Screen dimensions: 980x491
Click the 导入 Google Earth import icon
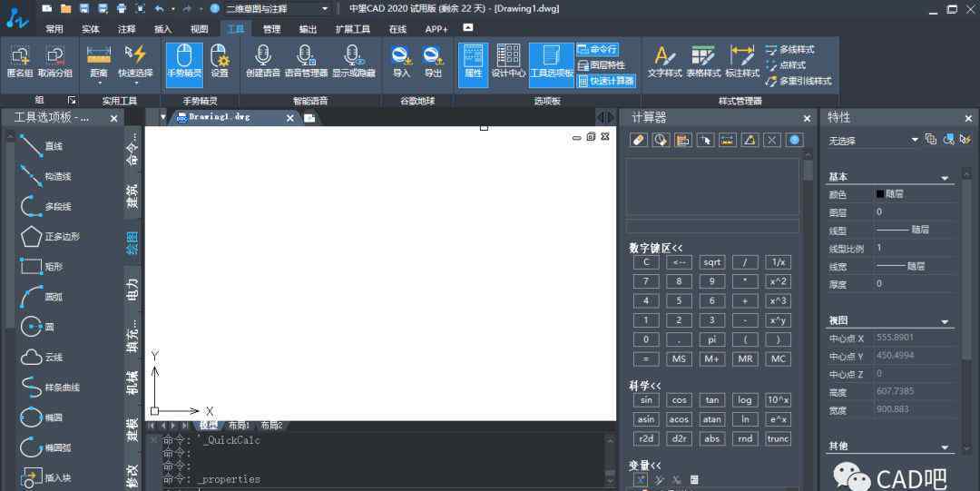(x=401, y=62)
